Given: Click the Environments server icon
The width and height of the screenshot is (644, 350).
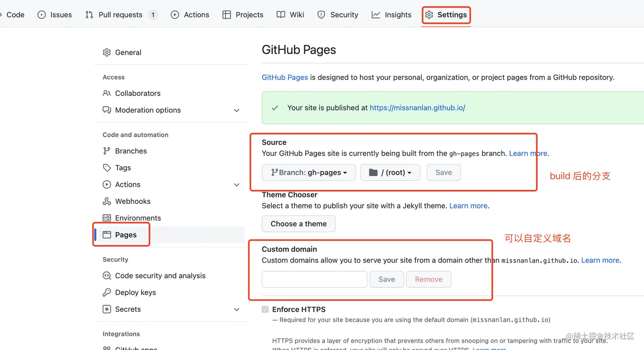Looking at the screenshot, I should tap(107, 218).
